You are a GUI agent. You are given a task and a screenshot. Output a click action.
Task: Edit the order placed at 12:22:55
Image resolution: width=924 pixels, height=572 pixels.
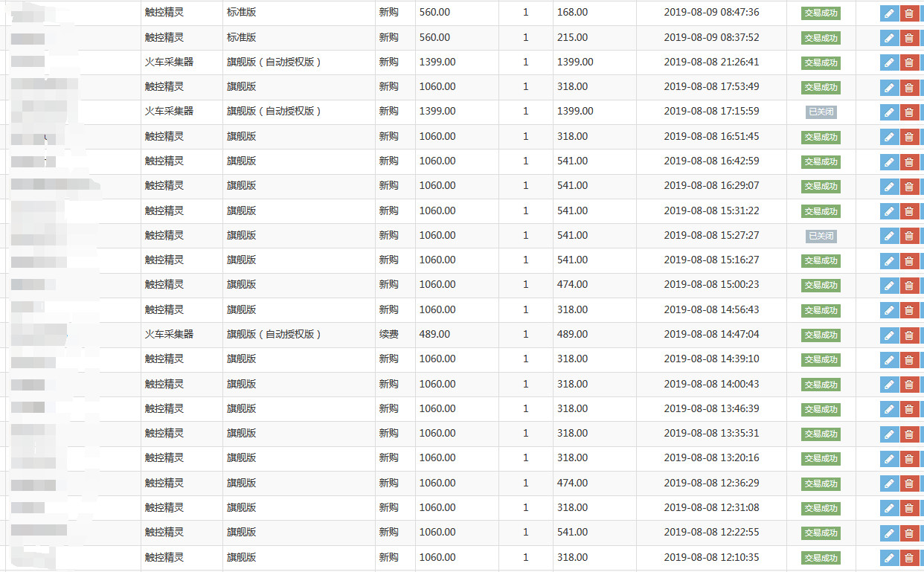coord(889,533)
